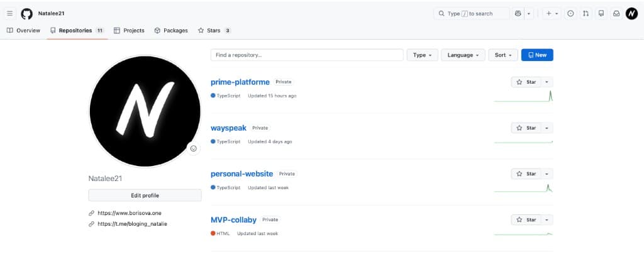Open the wayspeak repository
Screen dimensions: 644x254
[228, 128]
